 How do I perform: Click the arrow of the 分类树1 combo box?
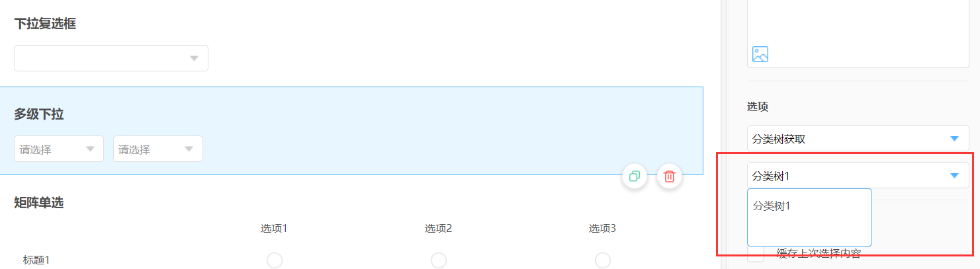954,176
